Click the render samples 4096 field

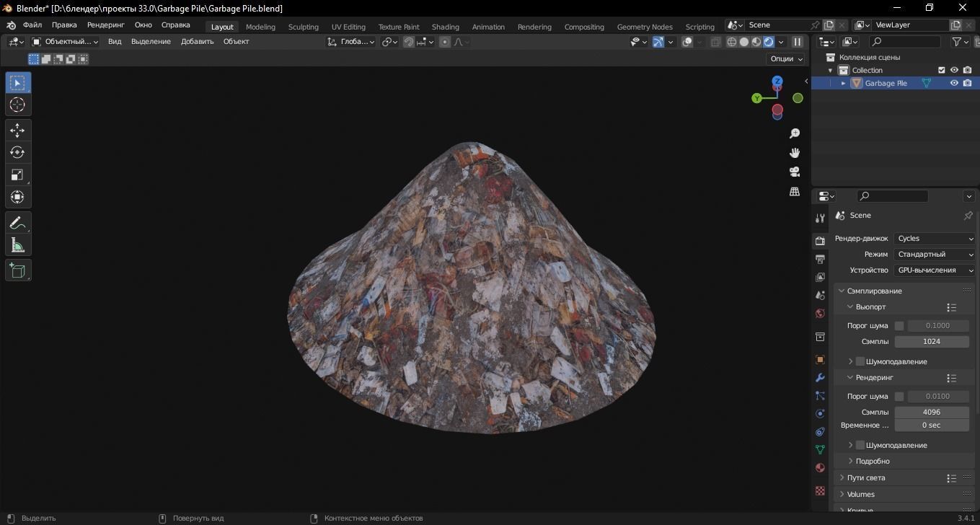tap(932, 412)
